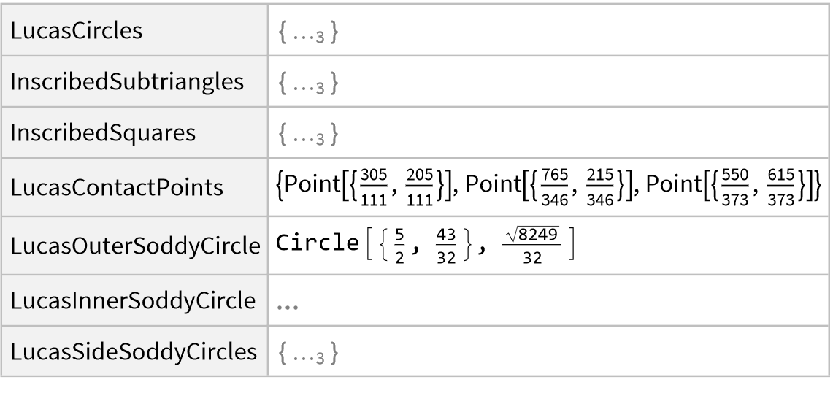This screenshot has width=832, height=408.
Task: Click the LucasCircles row label
Action: click(x=76, y=31)
